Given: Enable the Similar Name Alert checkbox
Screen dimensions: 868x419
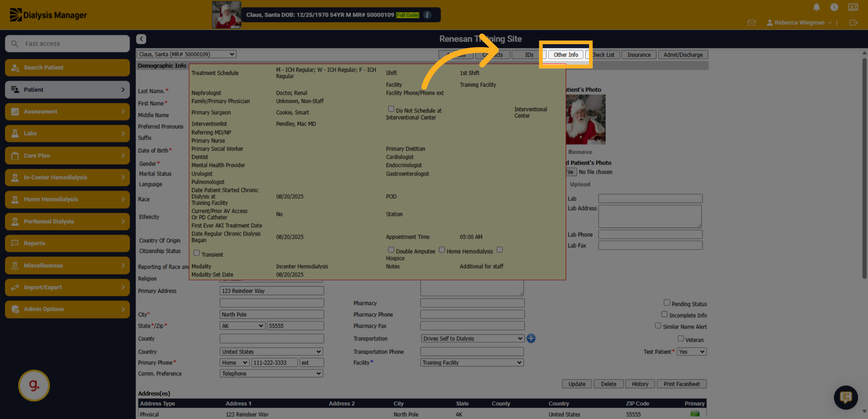Looking at the screenshot, I should (658, 325).
